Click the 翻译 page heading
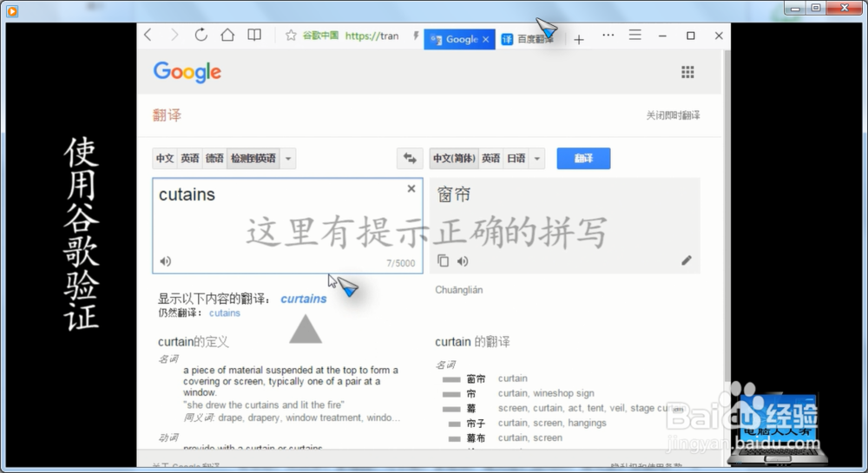 click(x=168, y=115)
